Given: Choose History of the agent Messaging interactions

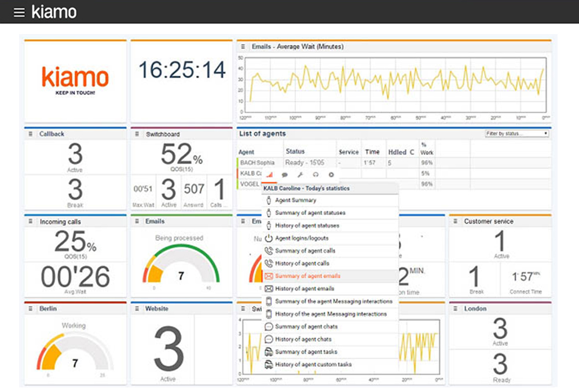Looking at the screenshot, I should [330, 314].
